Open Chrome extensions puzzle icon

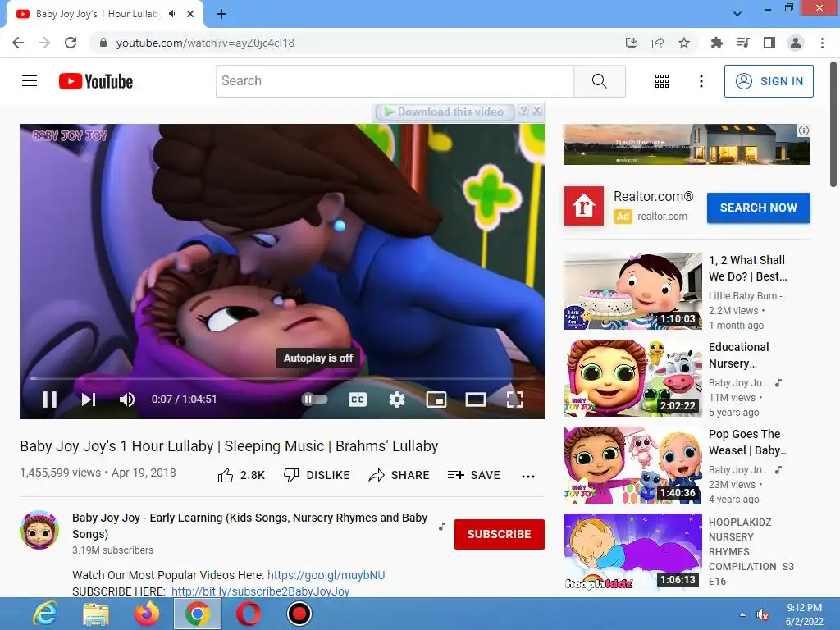(x=717, y=43)
